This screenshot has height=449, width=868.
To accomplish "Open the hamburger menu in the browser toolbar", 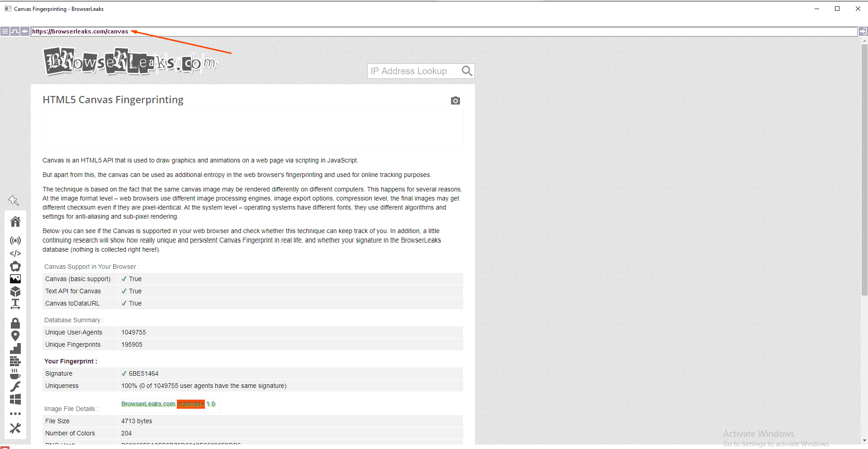I will point(5,31).
